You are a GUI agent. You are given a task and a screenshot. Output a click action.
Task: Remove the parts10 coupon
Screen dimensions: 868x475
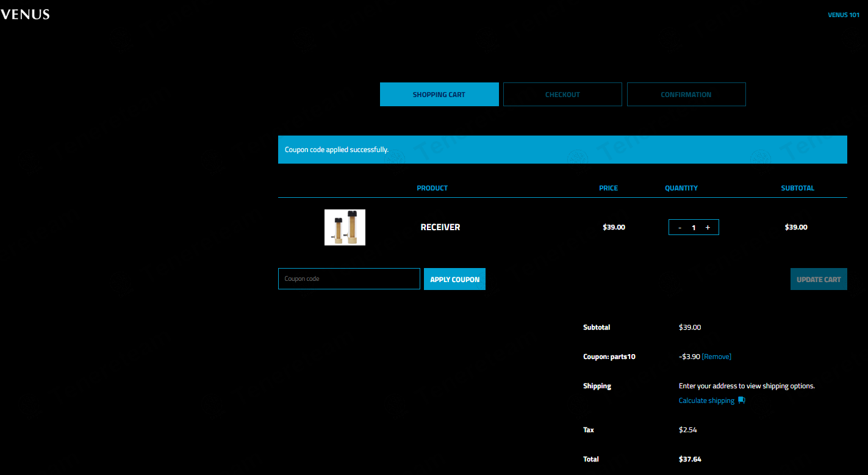click(717, 357)
